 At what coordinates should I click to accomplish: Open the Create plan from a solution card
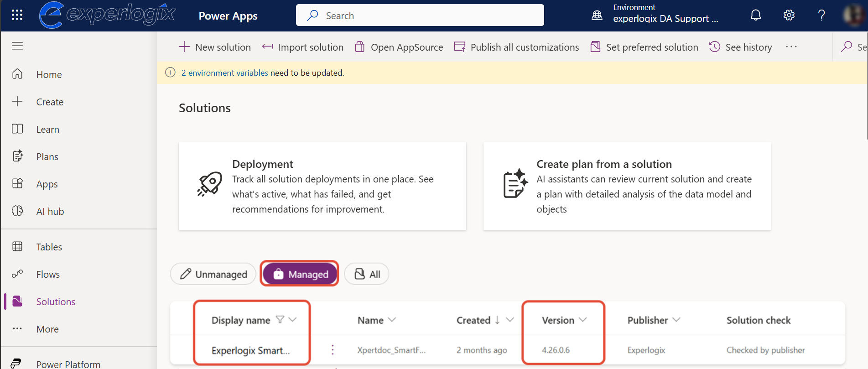click(627, 186)
